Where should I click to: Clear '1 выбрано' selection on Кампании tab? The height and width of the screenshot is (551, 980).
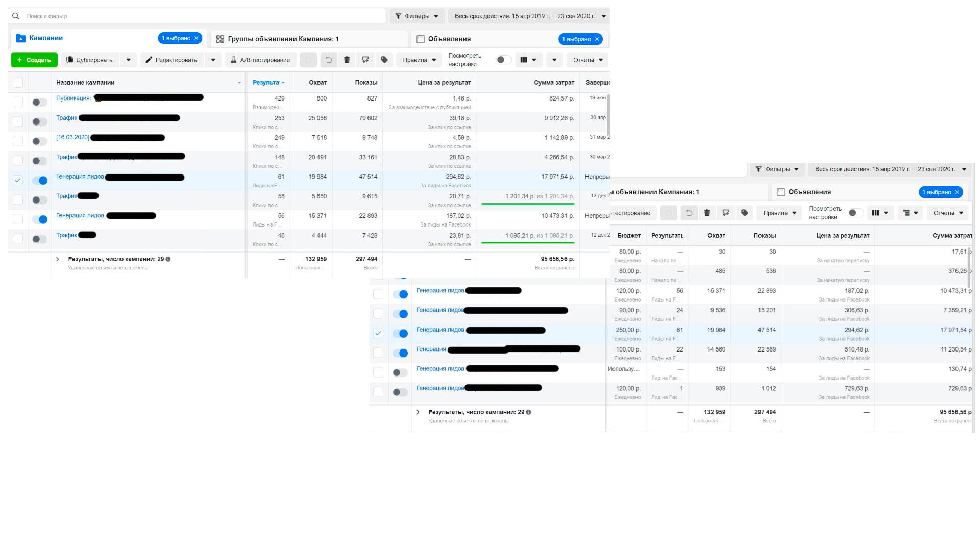196,38
